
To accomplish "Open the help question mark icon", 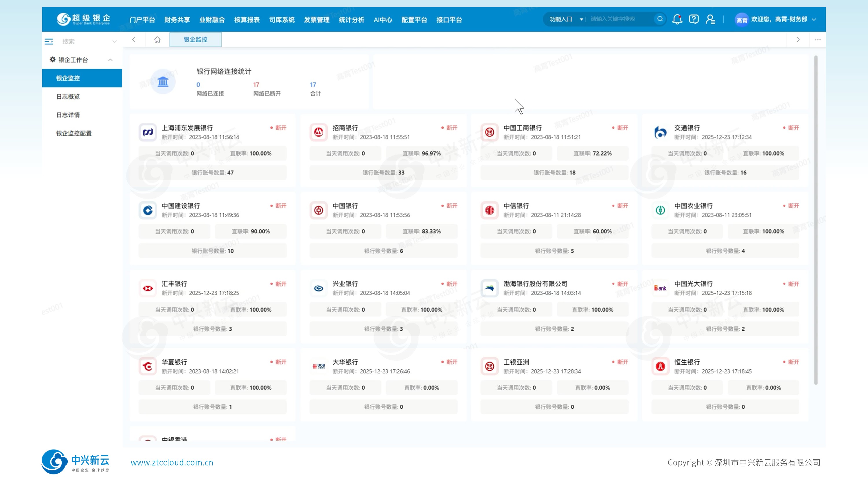I will [694, 19].
